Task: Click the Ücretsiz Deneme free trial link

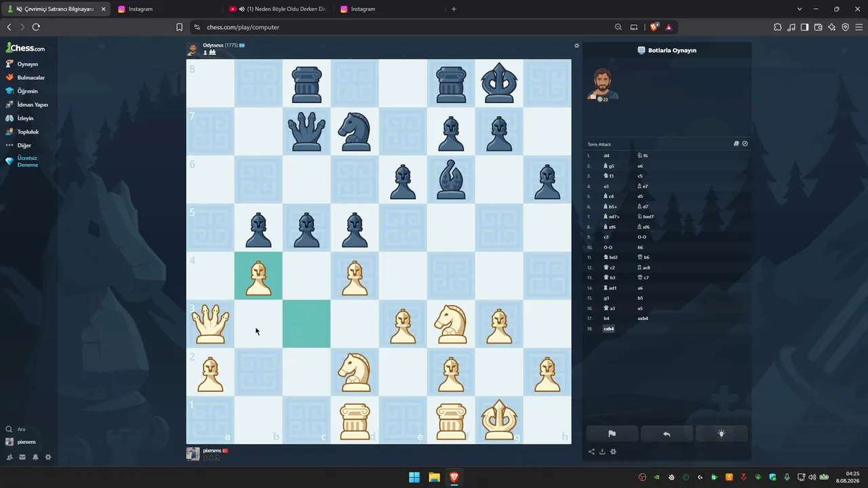Action: [22, 161]
